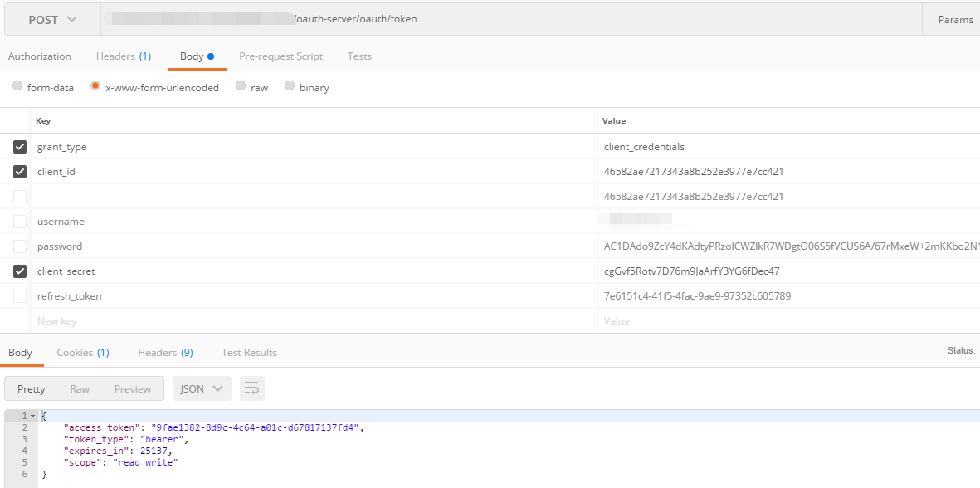
Task: Uncheck the client_secret row checkbox
Action: (x=20, y=271)
